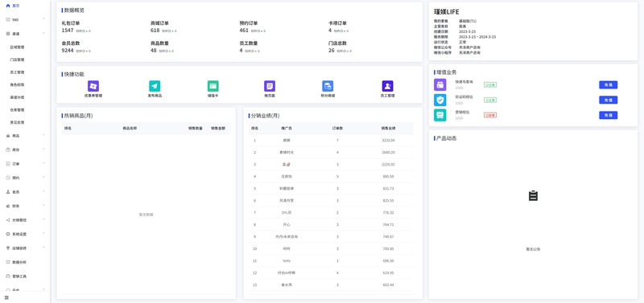Viewport: 644px width, 303px height.
Task: Open 渠道分成 submenu item
Action: click(x=17, y=97)
